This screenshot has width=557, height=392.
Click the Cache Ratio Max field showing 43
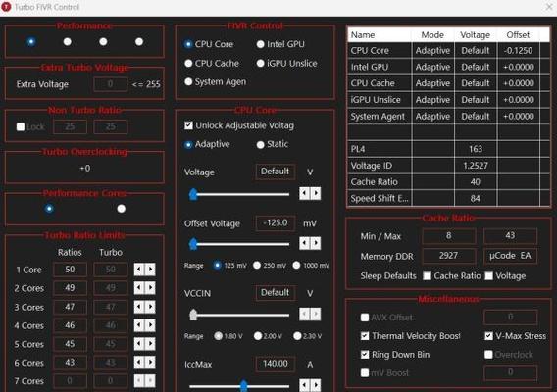[510, 236]
